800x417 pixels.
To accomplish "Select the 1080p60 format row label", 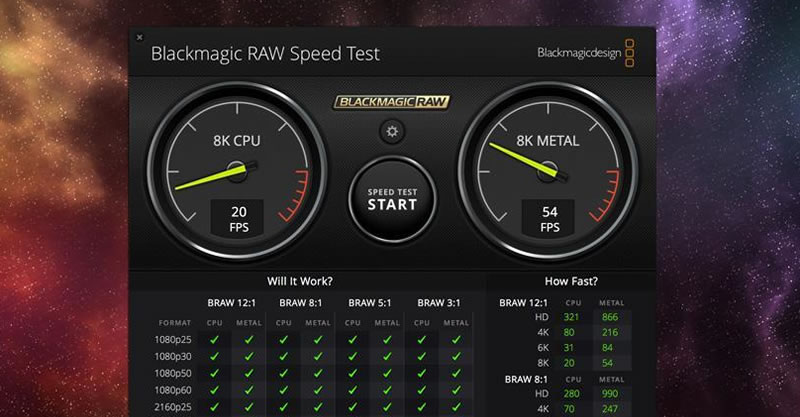I will point(173,390).
